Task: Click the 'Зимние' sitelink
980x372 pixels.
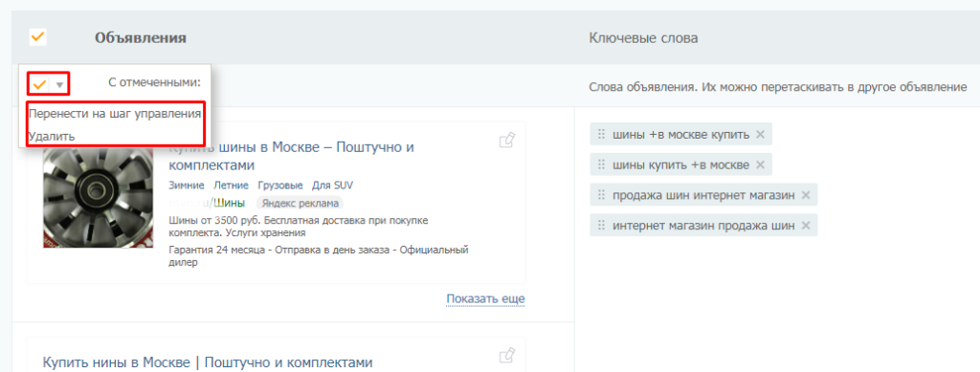Action: [187, 186]
